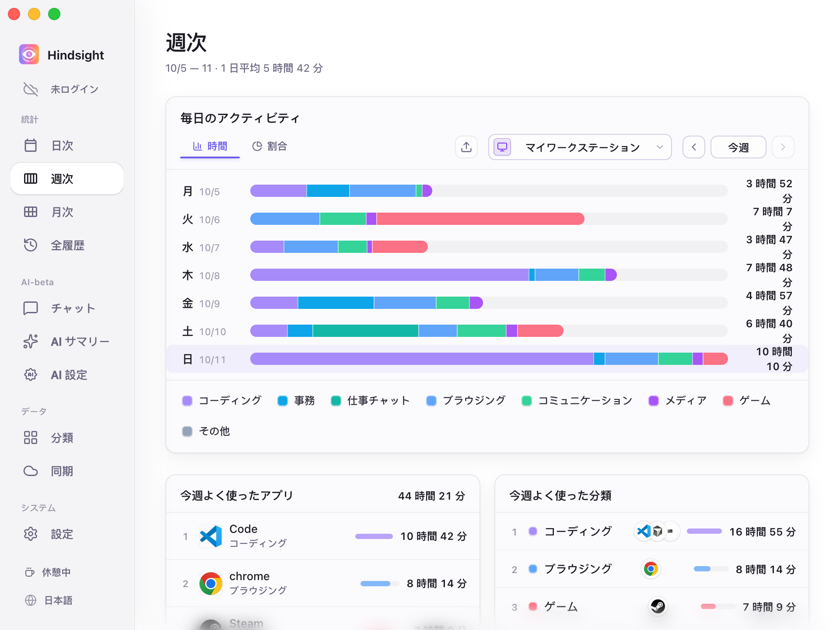Screen dimensions: 840x630
Task: Toggle ゲーム legend swatch
Action: (728, 401)
